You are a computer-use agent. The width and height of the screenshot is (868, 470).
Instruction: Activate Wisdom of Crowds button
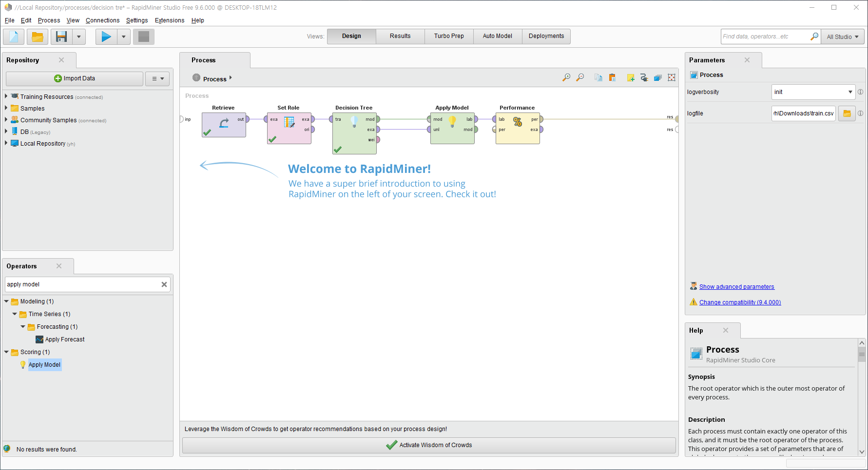429,445
